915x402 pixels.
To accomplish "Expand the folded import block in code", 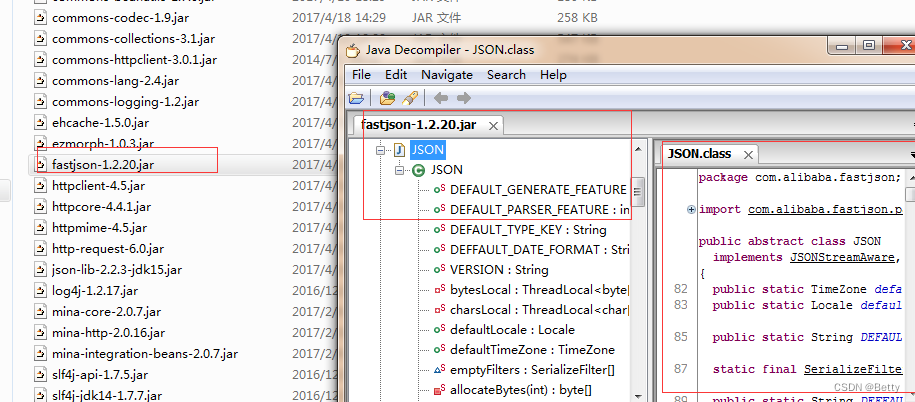I will coord(692,209).
